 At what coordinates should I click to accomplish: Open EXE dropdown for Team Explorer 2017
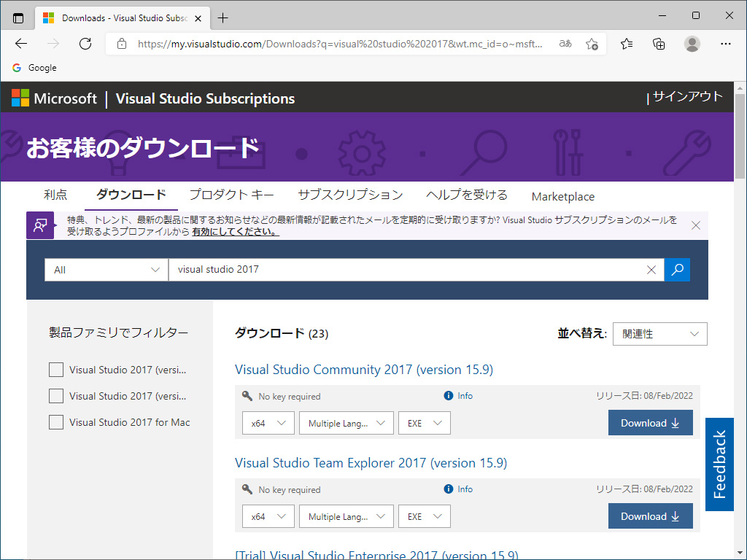[424, 516]
